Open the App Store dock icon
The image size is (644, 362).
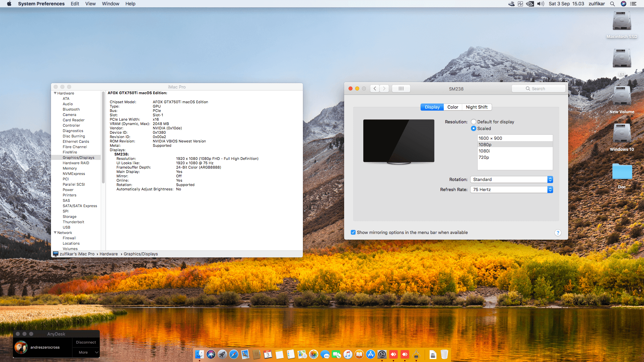[371, 354]
